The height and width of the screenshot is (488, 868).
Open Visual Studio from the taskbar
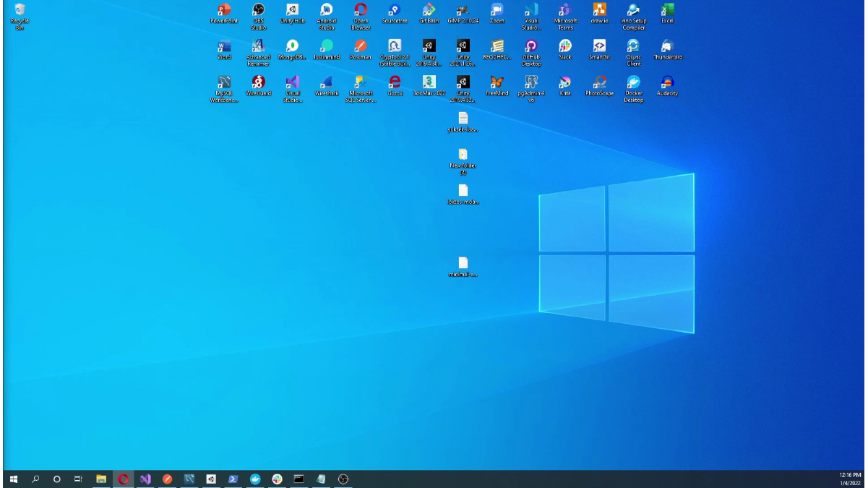click(145, 479)
